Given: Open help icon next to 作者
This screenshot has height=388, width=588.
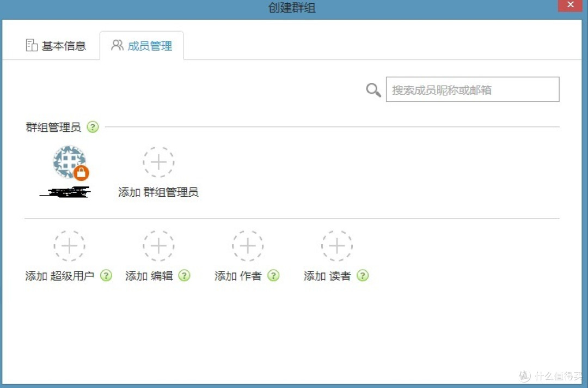Looking at the screenshot, I should click(273, 276).
